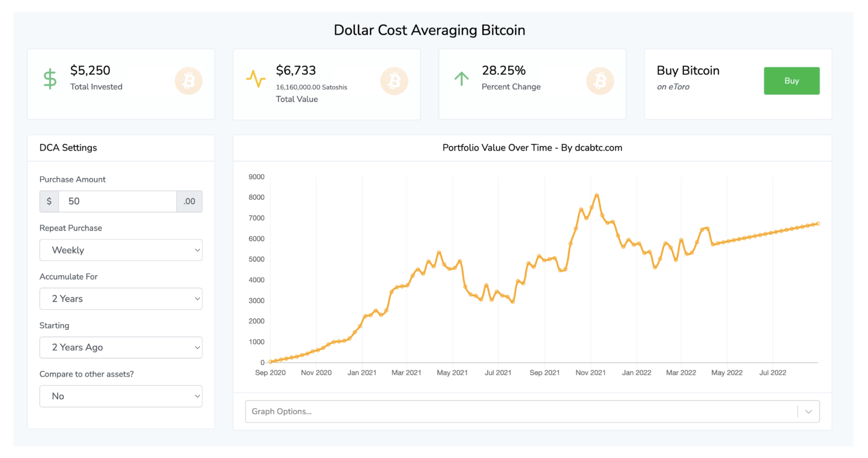Open the Compare to other assets dropdown
868x458 pixels.
[121, 396]
